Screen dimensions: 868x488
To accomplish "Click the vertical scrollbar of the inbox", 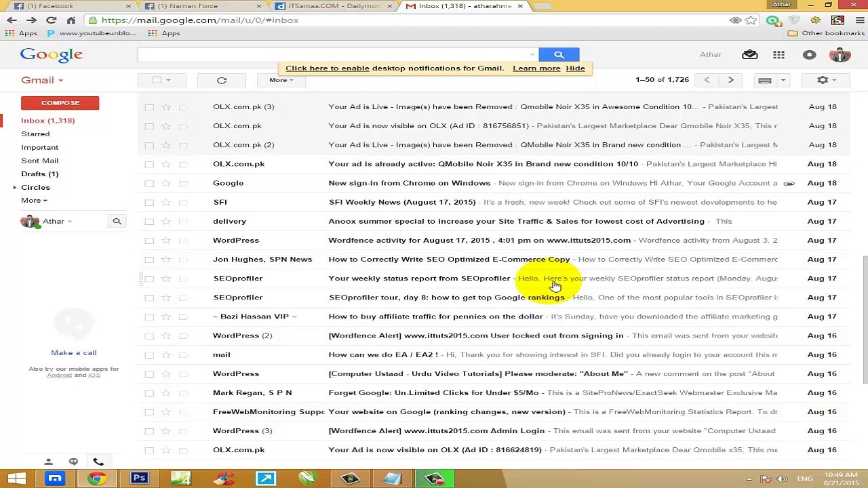I will coord(864,319).
